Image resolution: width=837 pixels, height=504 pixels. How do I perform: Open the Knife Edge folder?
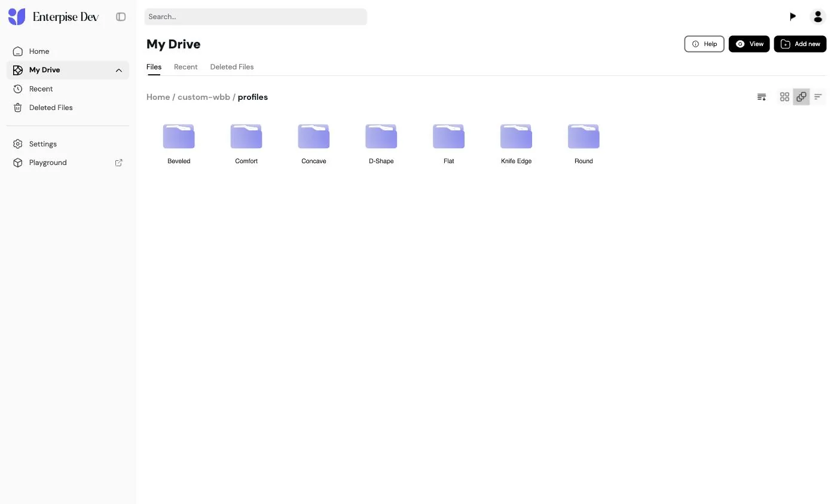pos(516,144)
